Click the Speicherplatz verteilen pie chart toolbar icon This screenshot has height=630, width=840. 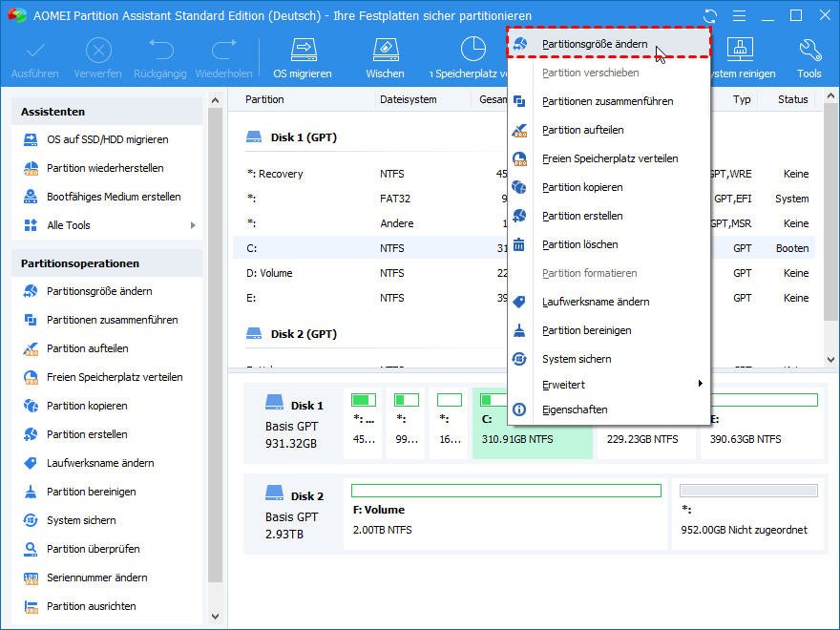[x=473, y=50]
